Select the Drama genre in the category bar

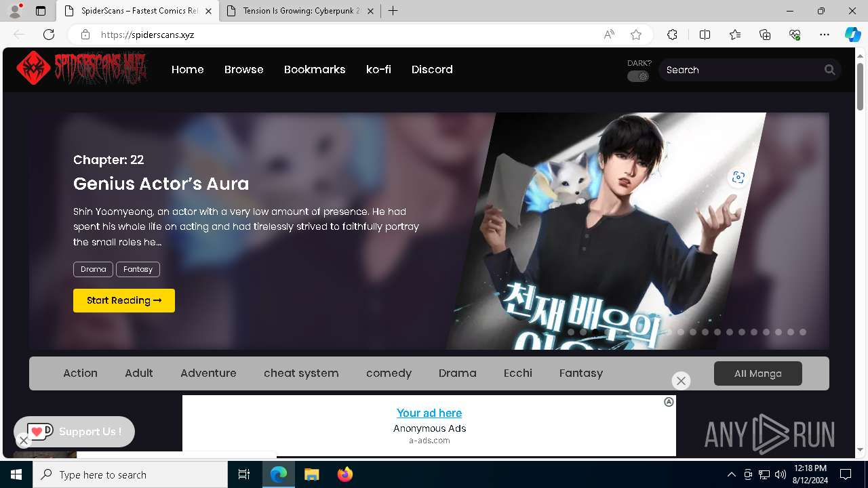click(458, 373)
